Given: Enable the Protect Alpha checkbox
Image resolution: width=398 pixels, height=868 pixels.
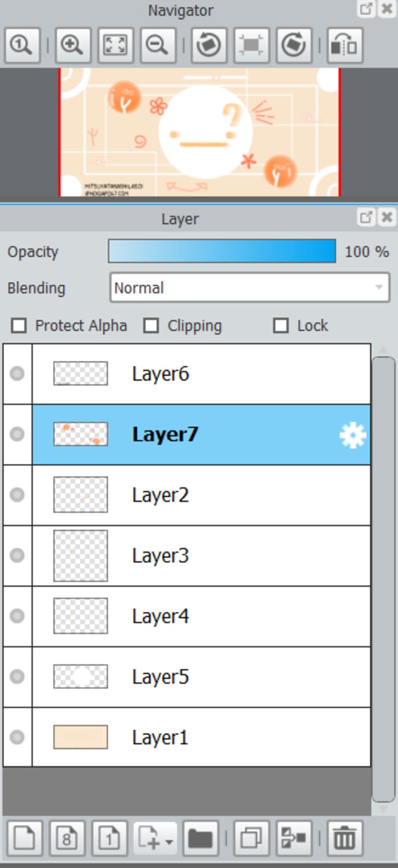Looking at the screenshot, I should (19, 326).
